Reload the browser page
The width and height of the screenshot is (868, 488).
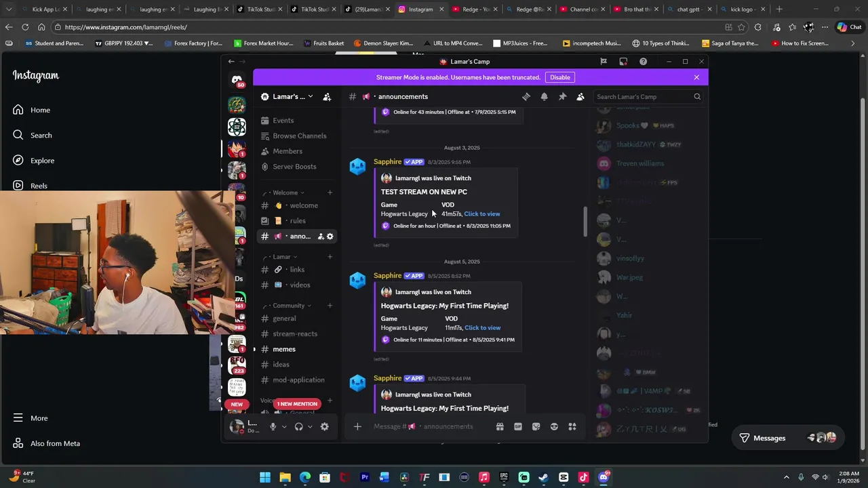click(x=25, y=27)
